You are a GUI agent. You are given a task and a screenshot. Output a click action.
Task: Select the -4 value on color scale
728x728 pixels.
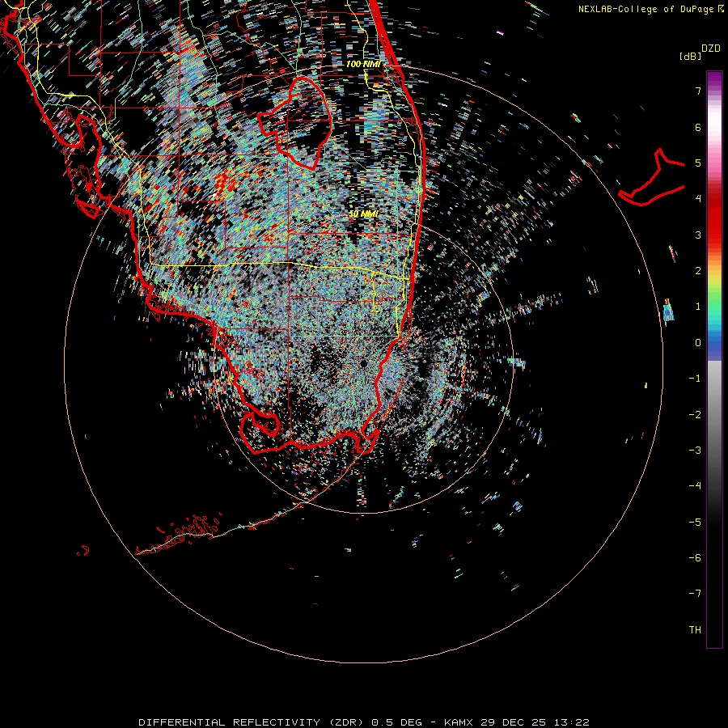click(695, 486)
